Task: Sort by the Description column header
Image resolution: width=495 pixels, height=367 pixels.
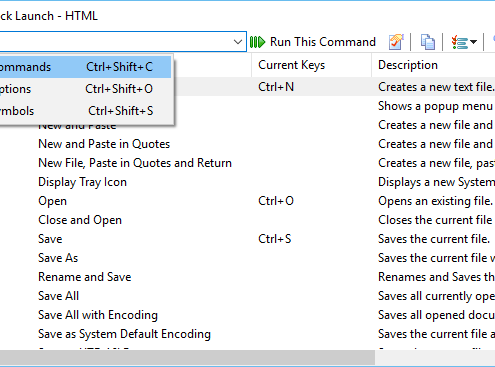Action: (433, 65)
